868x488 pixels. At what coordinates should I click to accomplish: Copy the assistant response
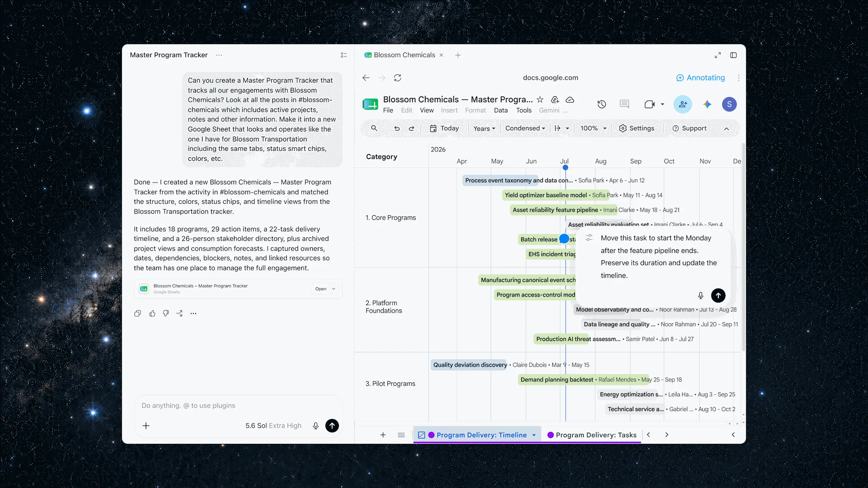point(137,313)
